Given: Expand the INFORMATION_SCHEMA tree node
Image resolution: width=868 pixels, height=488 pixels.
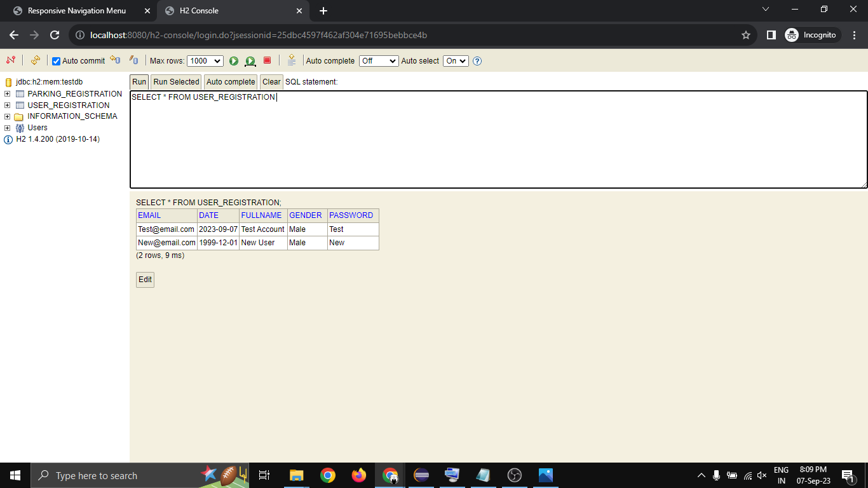Looking at the screenshot, I should 8,117.
